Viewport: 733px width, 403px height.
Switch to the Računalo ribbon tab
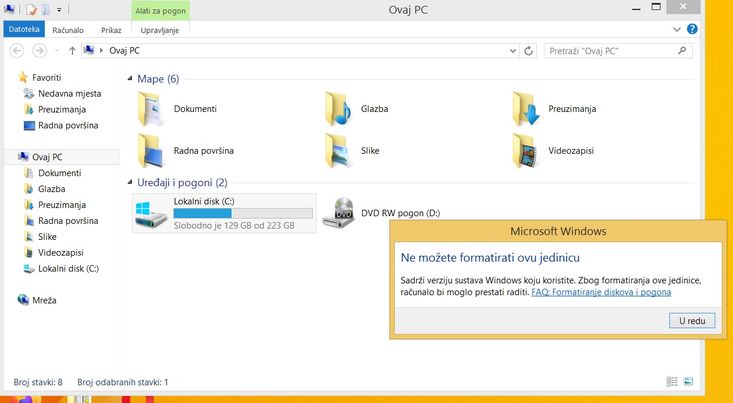68,30
